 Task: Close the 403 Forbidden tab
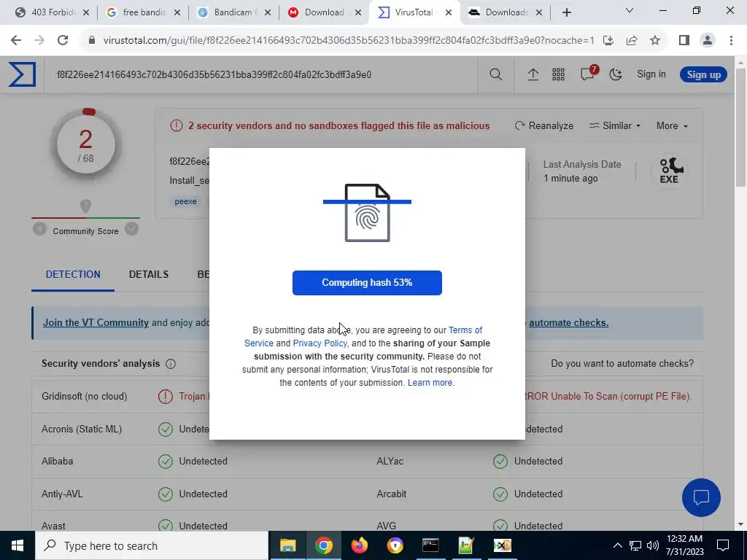pos(86,13)
